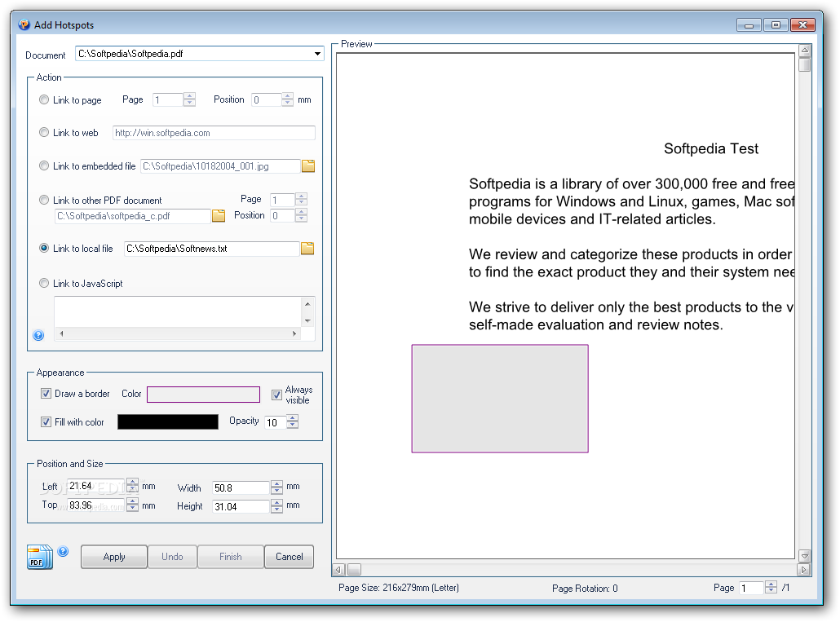Click the embedded file path field
This screenshot has width=840, height=622.
click(x=220, y=166)
